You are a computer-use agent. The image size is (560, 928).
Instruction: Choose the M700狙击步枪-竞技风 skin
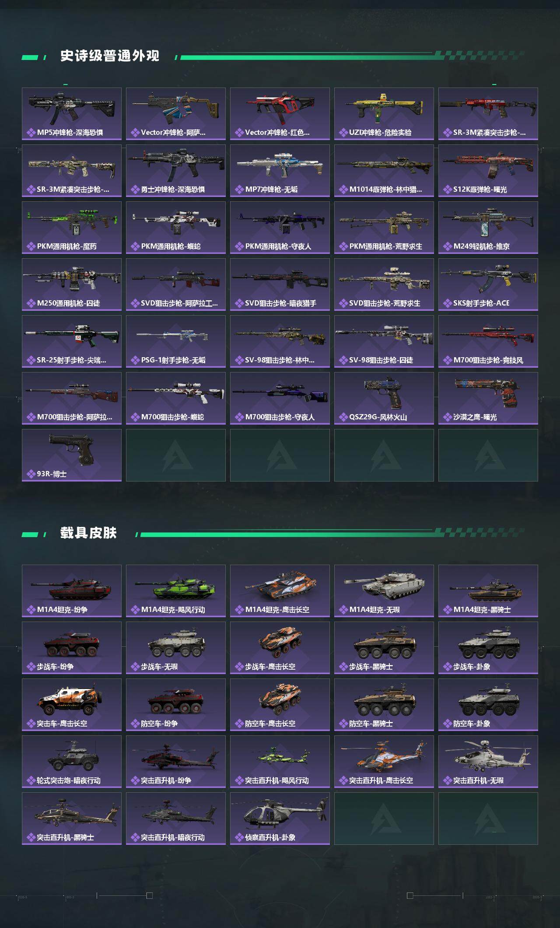(x=488, y=341)
